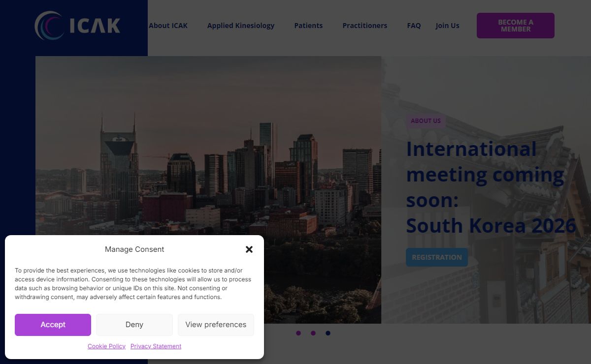The width and height of the screenshot is (591, 364).
Task: Select the third dark slider dot
Action: [328, 333]
